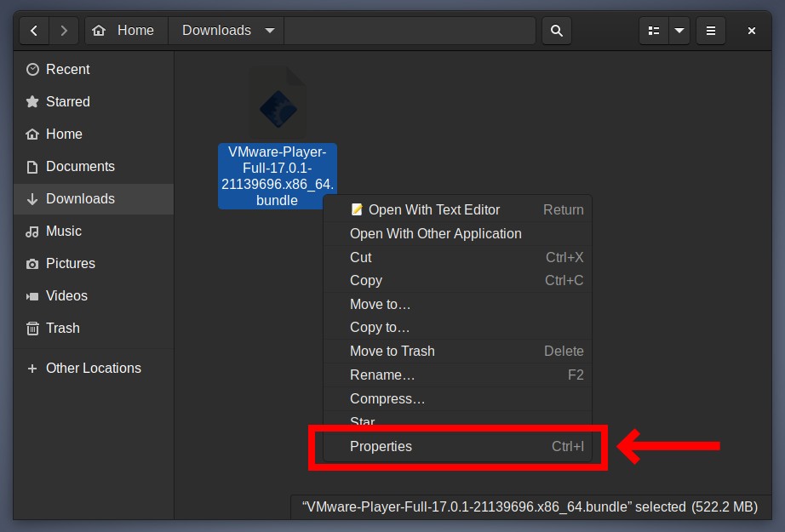Go back with the left arrow button

click(x=34, y=31)
